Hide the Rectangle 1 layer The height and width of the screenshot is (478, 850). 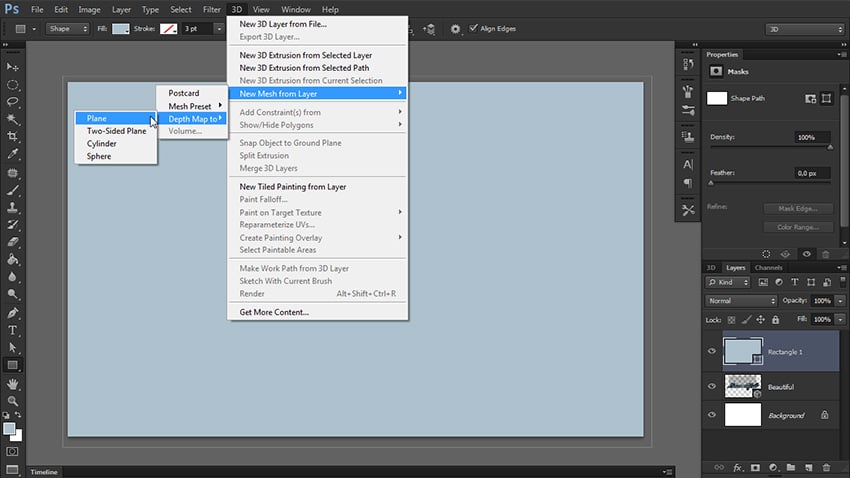[x=712, y=352]
